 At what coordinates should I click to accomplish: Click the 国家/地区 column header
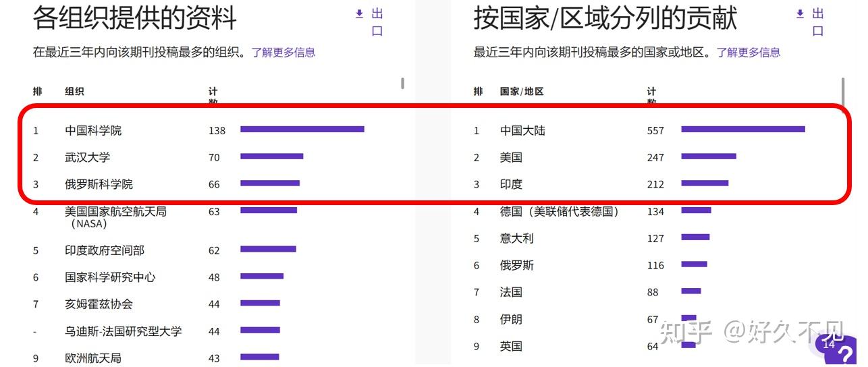coord(522,92)
